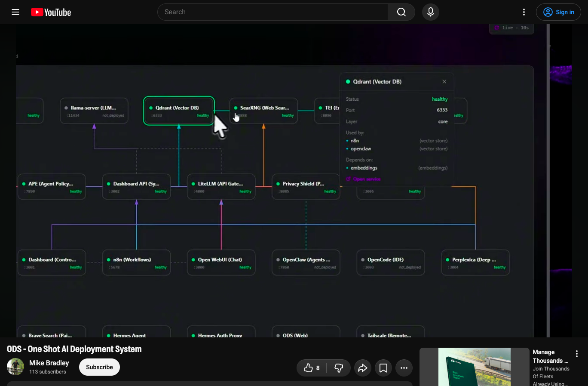Sign in to YouTube account
588x386 pixels.
point(558,12)
